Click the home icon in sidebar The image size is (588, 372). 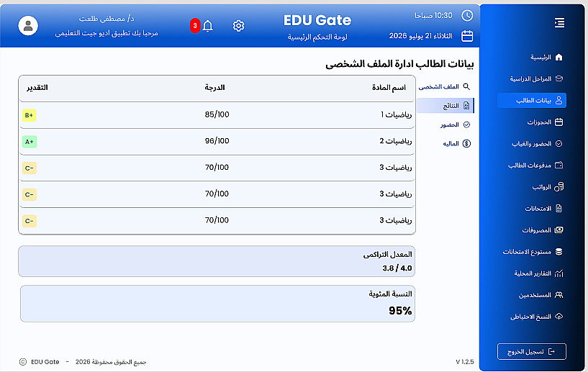[x=558, y=57]
